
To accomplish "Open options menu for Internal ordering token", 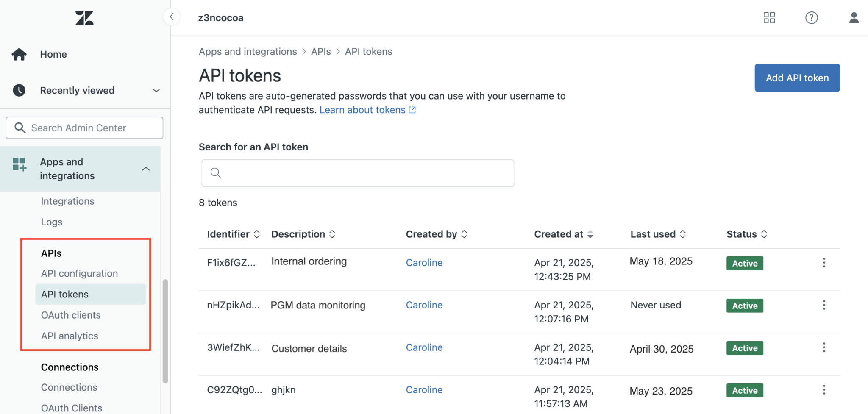I will click(824, 263).
